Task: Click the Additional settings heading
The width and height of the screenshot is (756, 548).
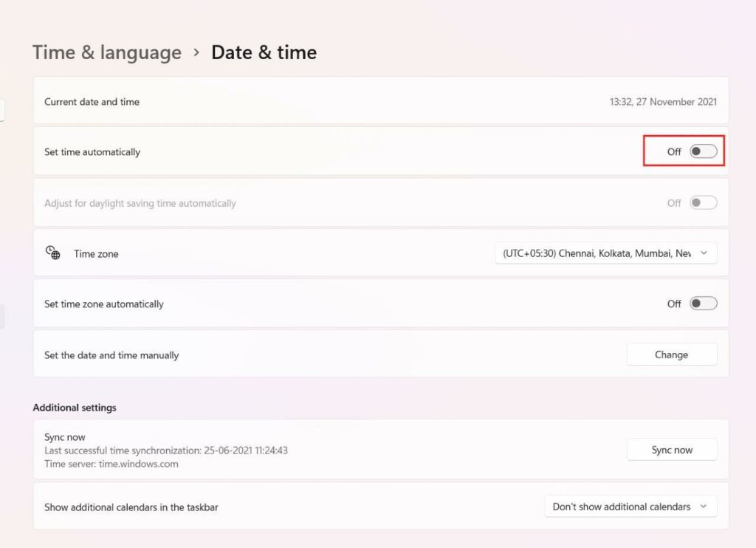Action: (75, 408)
